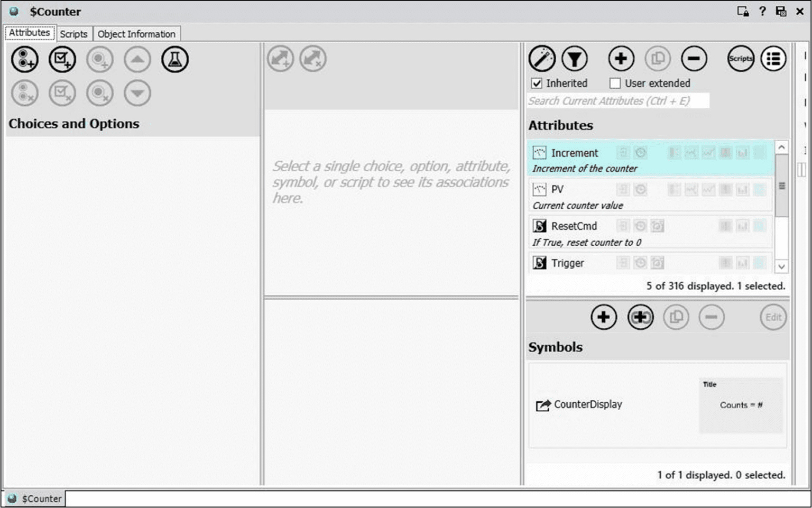Open the Scripts circle icon above Attributes
Screen dimensions: 812x508
(x=740, y=59)
